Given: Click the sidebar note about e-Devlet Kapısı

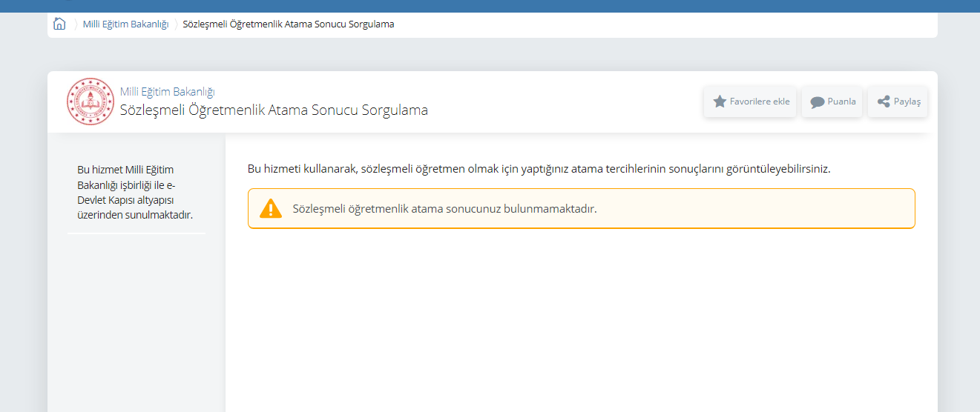Looking at the screenshot, I should [136, 192].
